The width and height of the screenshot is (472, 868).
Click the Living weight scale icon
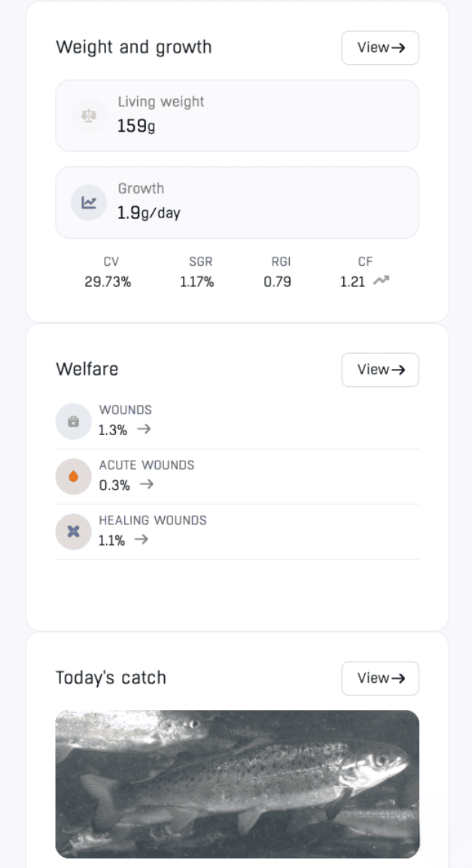[x=89, y=116]
